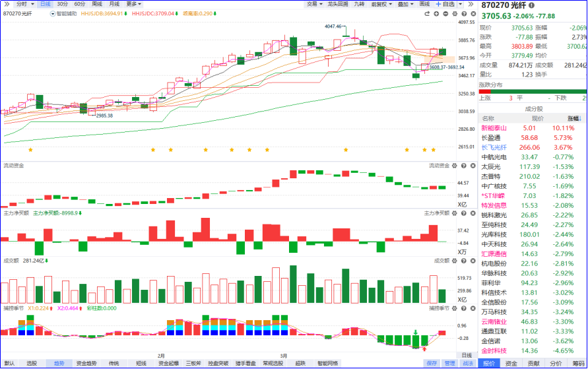Image resolution: width=588 pixels, height=369 pixels.
Task: Click 日线 label at chart bottom right
Action: pyautogui.click(x=467, y=355)
